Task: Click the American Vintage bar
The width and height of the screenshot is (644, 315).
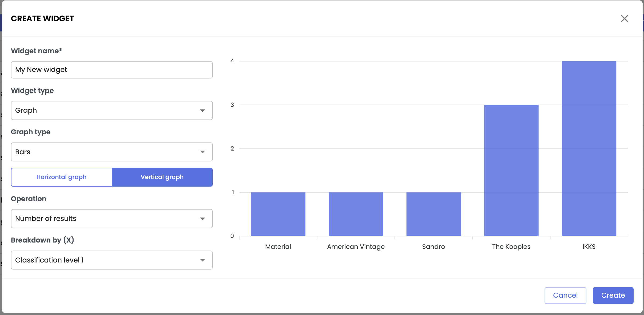Action: (x=356, y=214)
